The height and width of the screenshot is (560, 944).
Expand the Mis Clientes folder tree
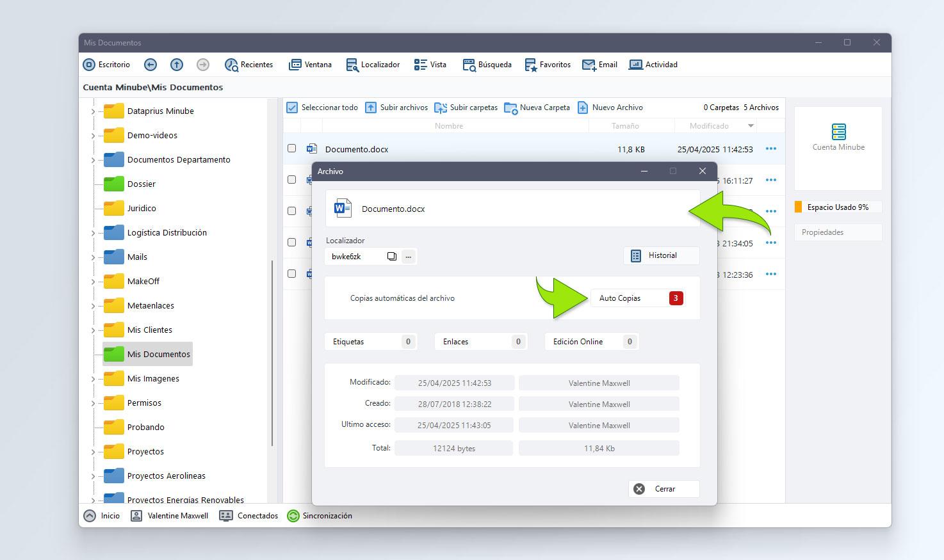pos(93,330)
